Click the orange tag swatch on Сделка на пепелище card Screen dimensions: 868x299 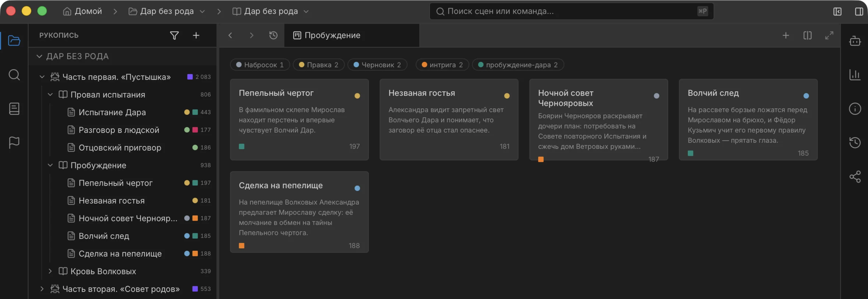point(242,246)
